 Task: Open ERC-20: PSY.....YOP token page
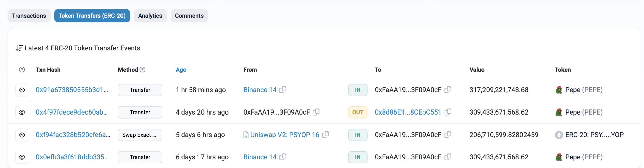(x=594, y=135)
